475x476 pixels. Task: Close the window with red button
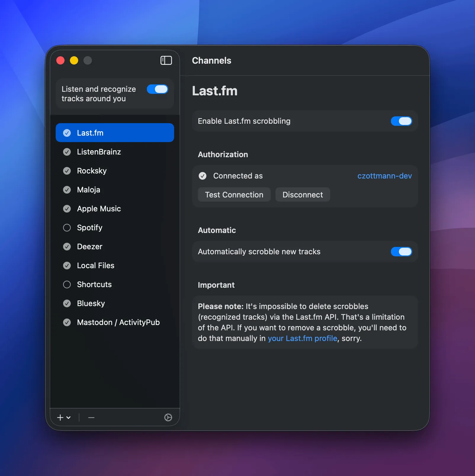pos(60,60)
